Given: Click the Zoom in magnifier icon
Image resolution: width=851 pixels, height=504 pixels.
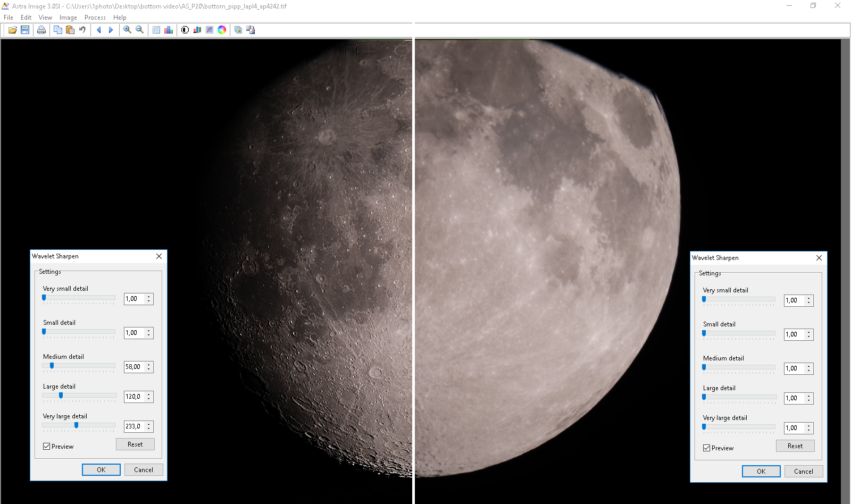Looking at the screenshot, I should click(127, 30).
